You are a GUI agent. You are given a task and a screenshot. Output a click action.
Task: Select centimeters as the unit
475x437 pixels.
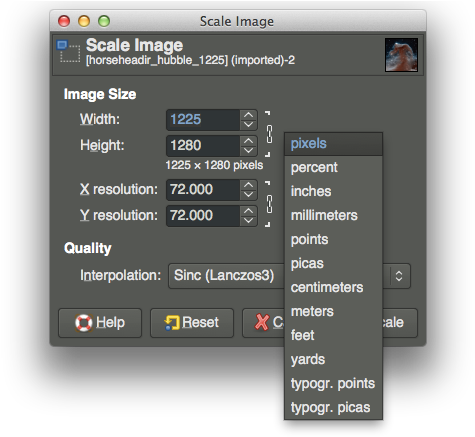[x=333, y=287]
